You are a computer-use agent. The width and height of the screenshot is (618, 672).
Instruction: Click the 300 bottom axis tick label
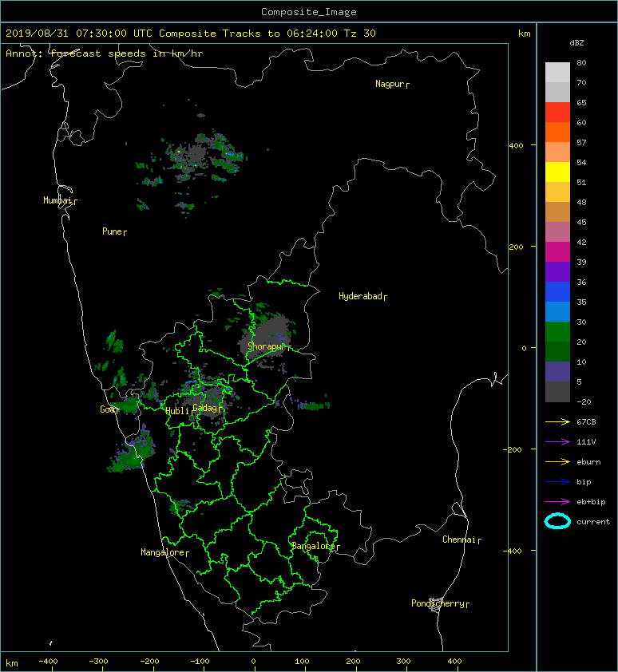pyautogui.click(x=403, y=662)
